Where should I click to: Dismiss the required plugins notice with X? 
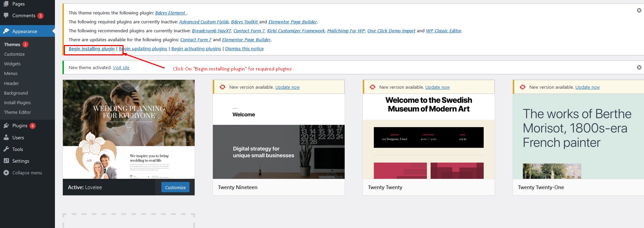pyautogui.click(x=639, y=10)
